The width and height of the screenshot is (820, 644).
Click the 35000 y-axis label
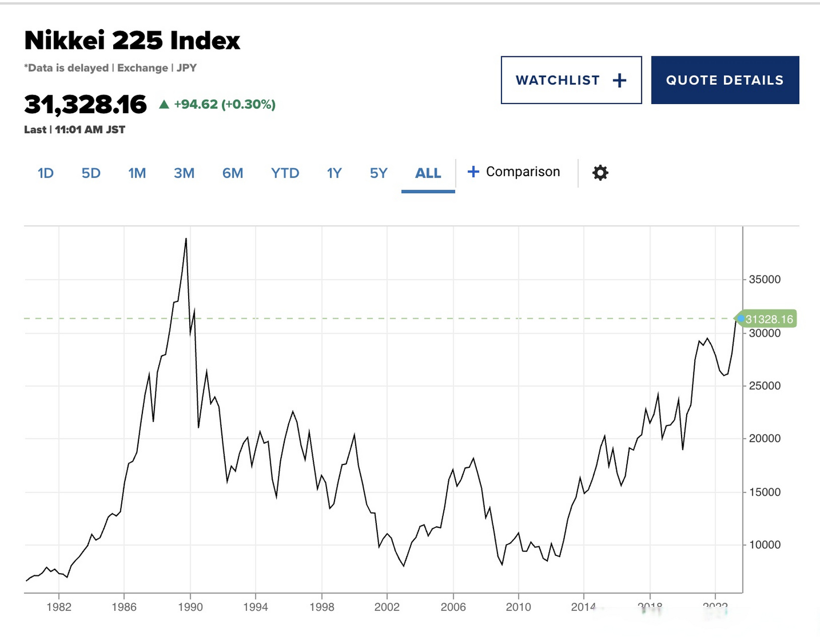click(765, 279)
